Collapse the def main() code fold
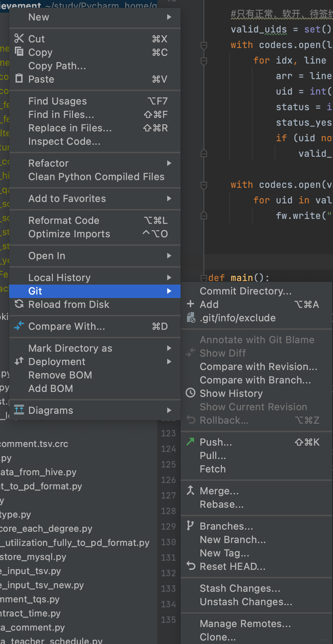Image resolution: width=333 pixels, height=644 pixels. coord(204,278)
